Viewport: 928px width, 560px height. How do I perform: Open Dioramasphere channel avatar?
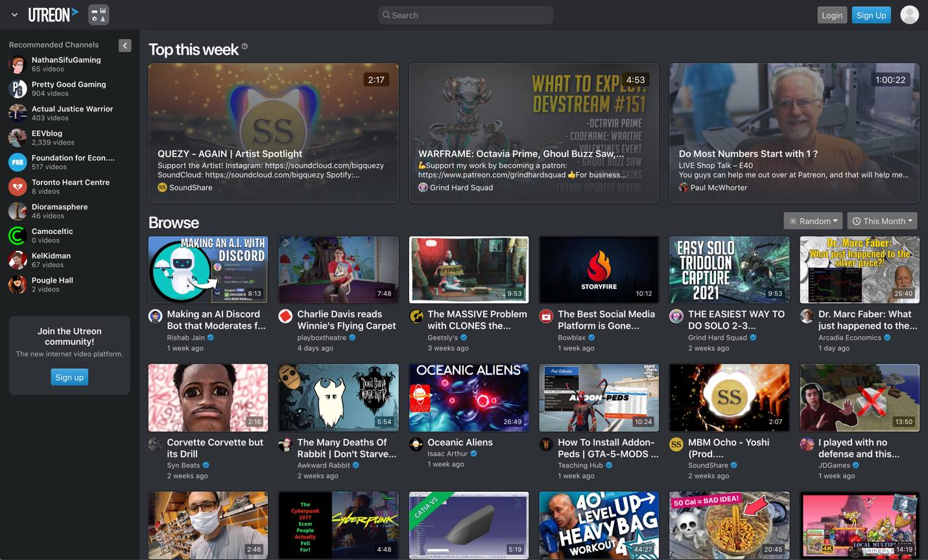point(18,211)
